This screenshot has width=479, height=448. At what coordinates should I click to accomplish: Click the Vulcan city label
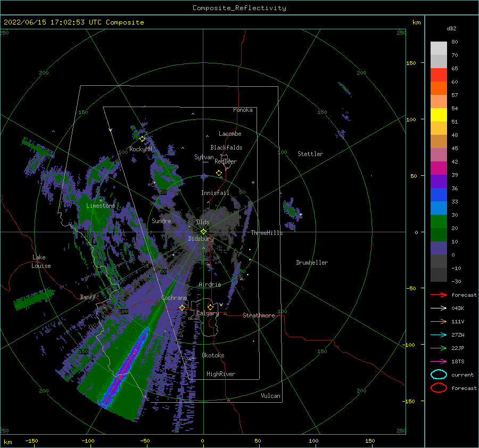click(x=270, y=396)
